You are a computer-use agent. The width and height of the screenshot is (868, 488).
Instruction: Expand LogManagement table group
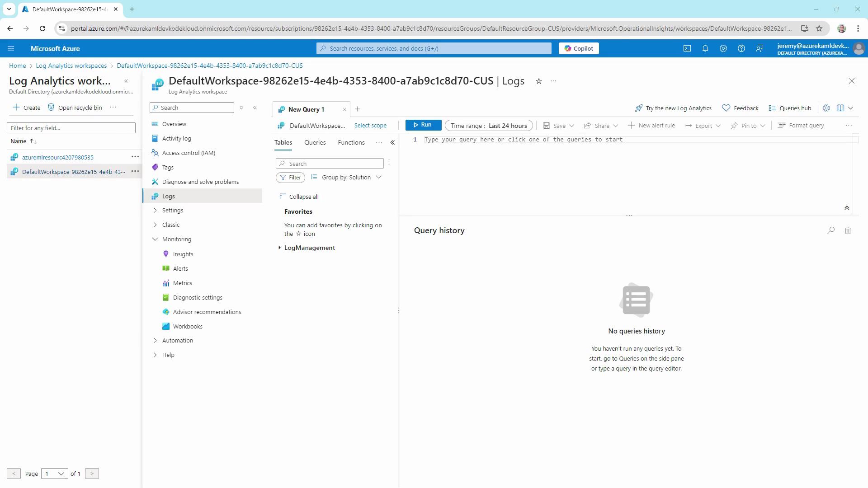tap(279, 248)
